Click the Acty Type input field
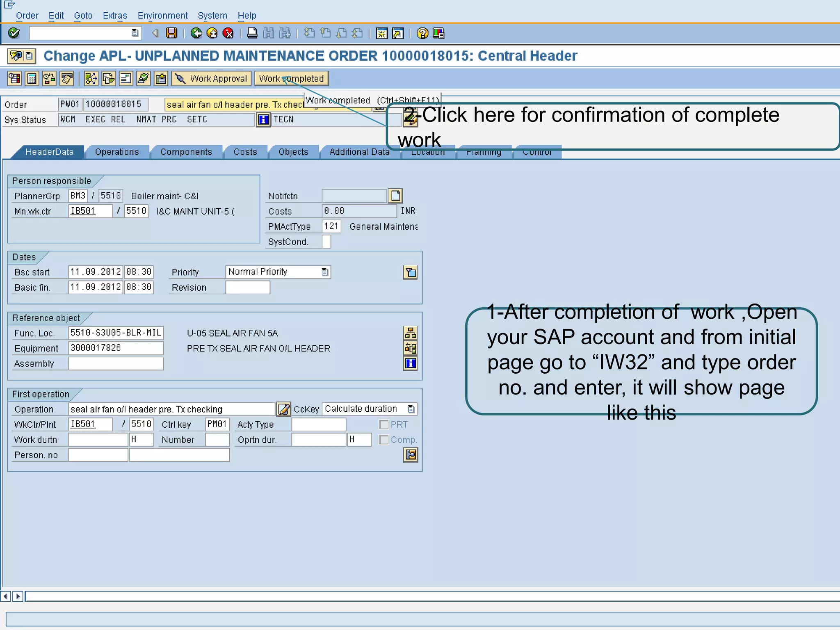Image resolution: width=840 pixels, height=630 pixels. point(319,425)
